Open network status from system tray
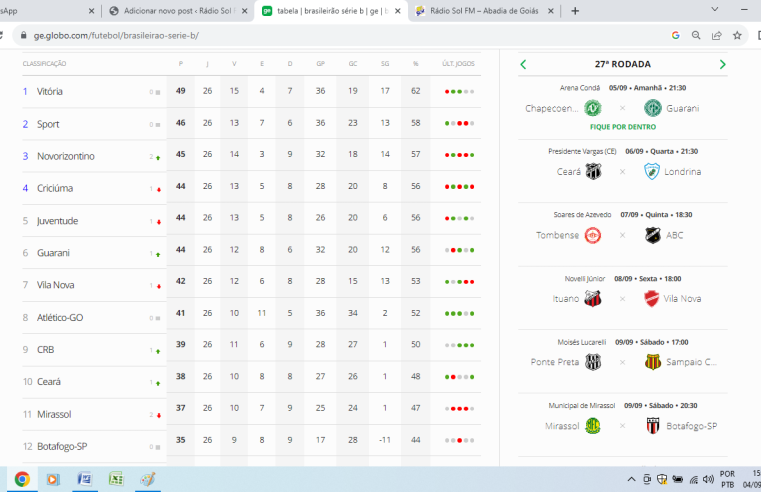Screen dimensions: 761x492 (x=694, y=479)
